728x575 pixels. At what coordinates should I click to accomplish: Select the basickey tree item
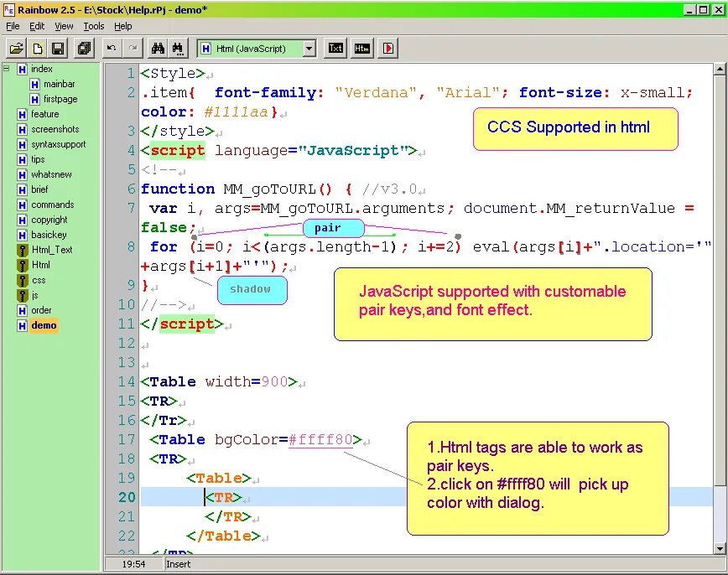(49, 235)
